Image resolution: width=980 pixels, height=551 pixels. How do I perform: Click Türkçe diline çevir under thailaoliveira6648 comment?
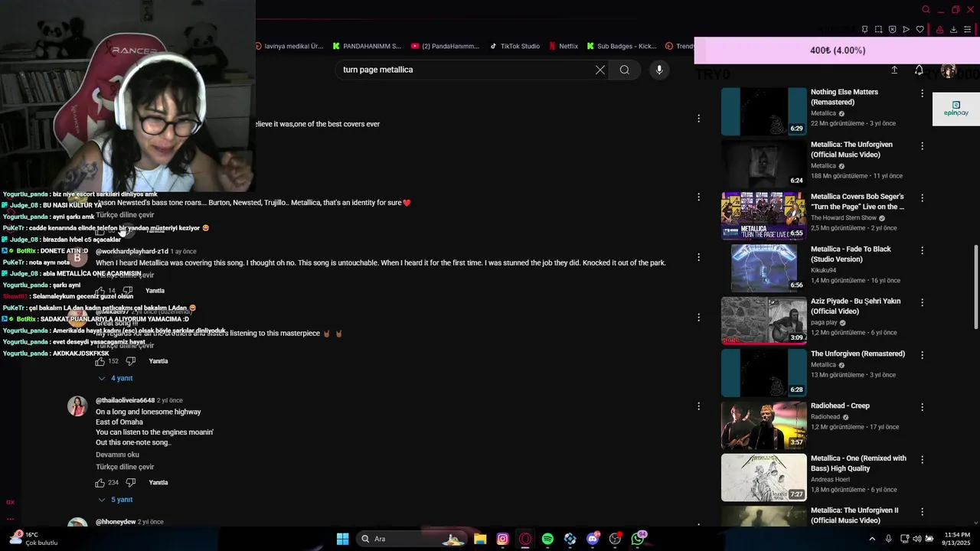pos(125,467)
